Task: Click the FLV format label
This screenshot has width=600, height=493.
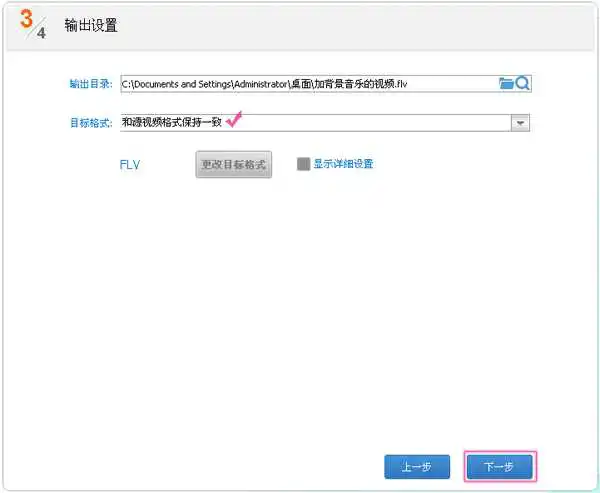Action: tap(130, 165)
